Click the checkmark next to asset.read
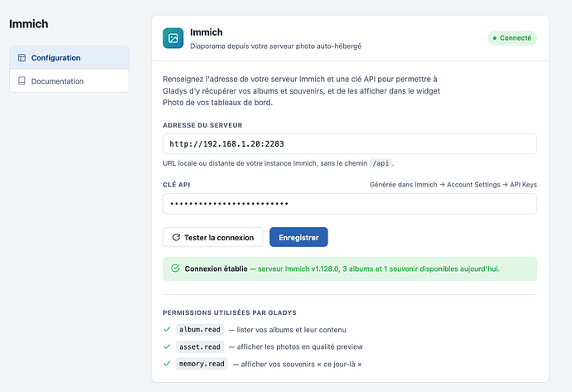Viewport: 572px width, 392px height. [167, 346]
